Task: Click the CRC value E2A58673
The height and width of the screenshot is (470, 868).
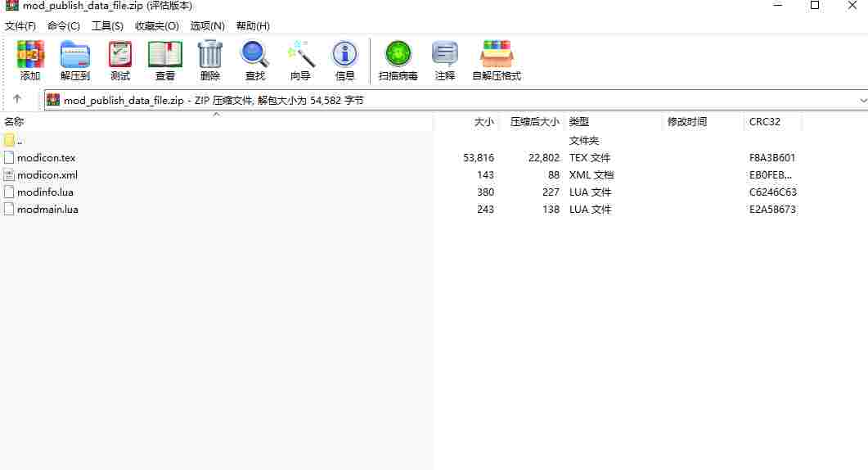Action: 772,210
